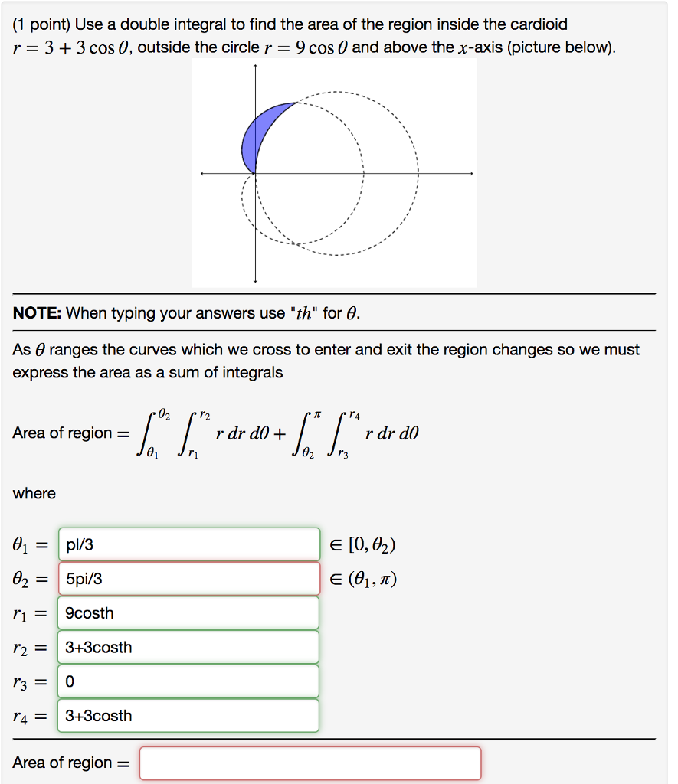
Task: Select the θ2 field showing 5pi/3
Action: coord(188,578)
